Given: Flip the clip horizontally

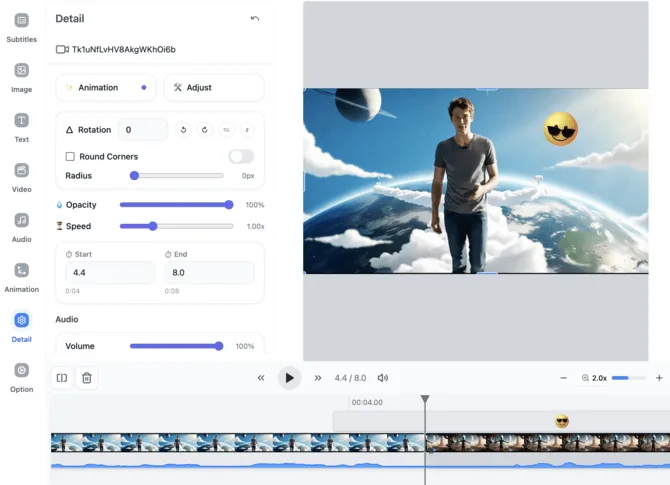Looking at the screenshot, I should (226, 130).
